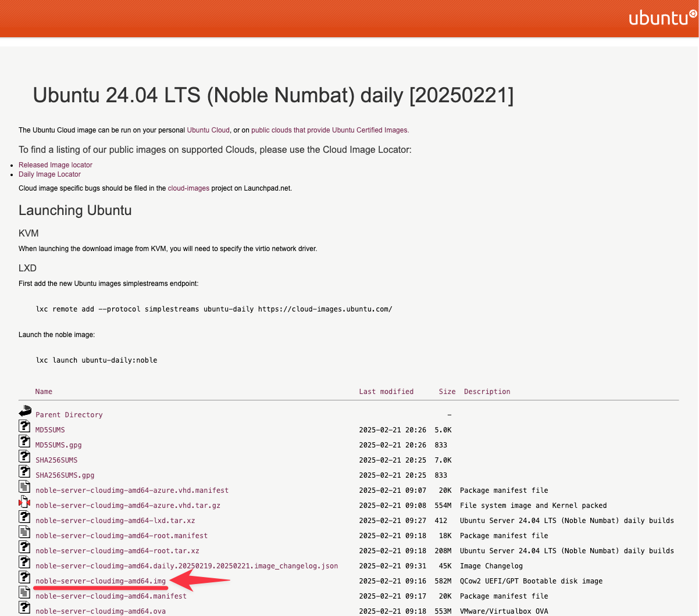The width and height of the screenshot is (699, 616).
Task: Download the noble-server-cloudimg-amd64.img disk image
Action: [x=101, y=581]
